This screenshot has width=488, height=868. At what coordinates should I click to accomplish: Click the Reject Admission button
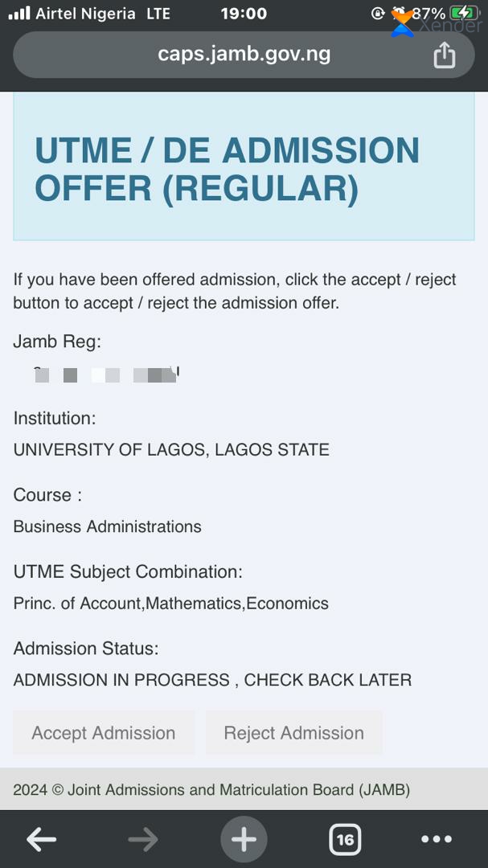point(294,733)
